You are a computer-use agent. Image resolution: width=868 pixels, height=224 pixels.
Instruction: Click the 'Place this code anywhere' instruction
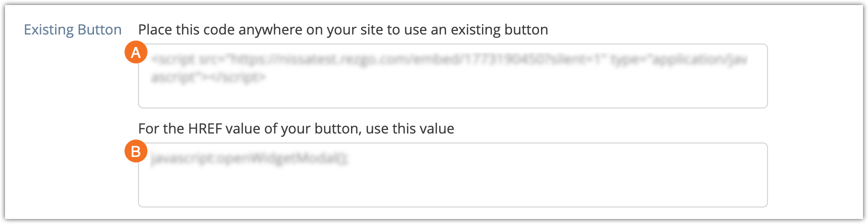[343, 30]
